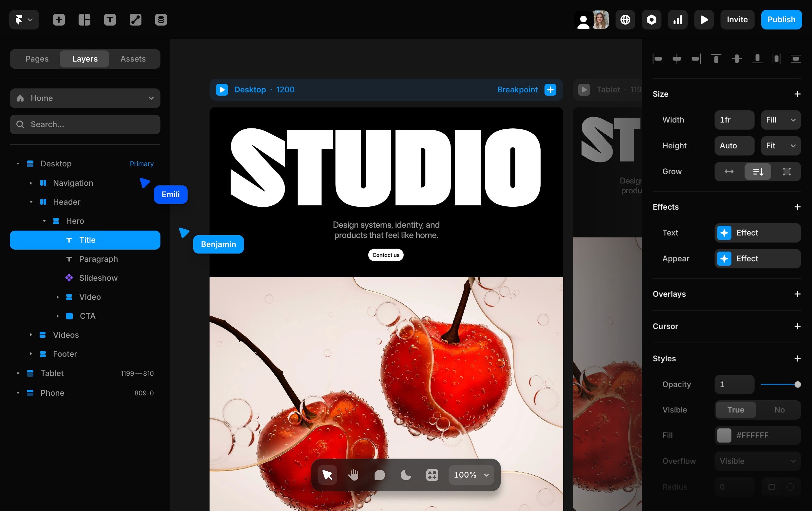Click the Fill color swatch #FFFFFF
812x511 pixels.
724,435
